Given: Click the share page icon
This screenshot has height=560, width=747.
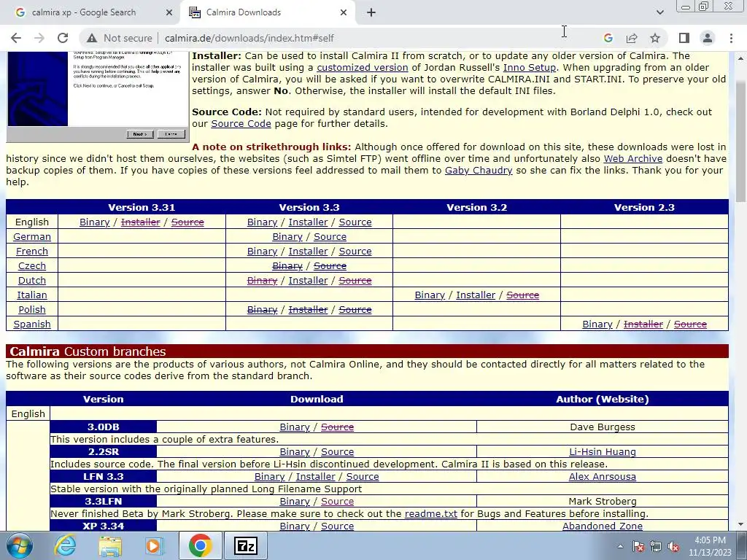Looking at the screenshot, I should point(632,38).
